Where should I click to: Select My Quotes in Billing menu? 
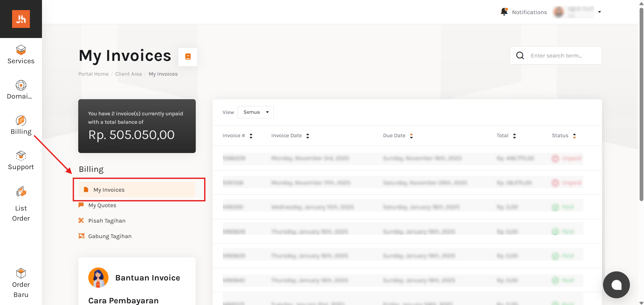pyautogui.click(x=102, y=205)
